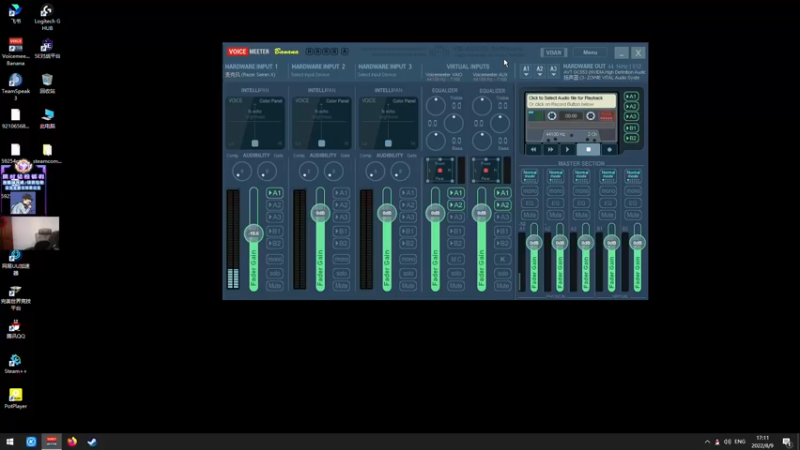
Task: Click the Treble knob on Voicemeeter VAIO equalizer
Action: coord(435,106)
